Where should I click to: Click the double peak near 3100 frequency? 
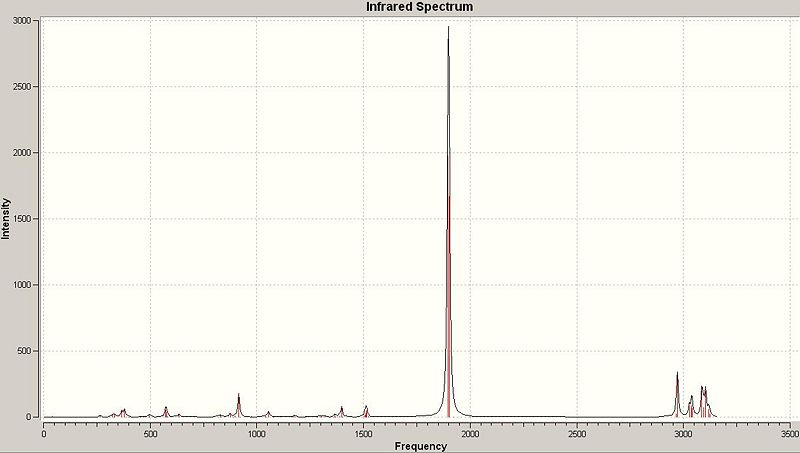704,401
